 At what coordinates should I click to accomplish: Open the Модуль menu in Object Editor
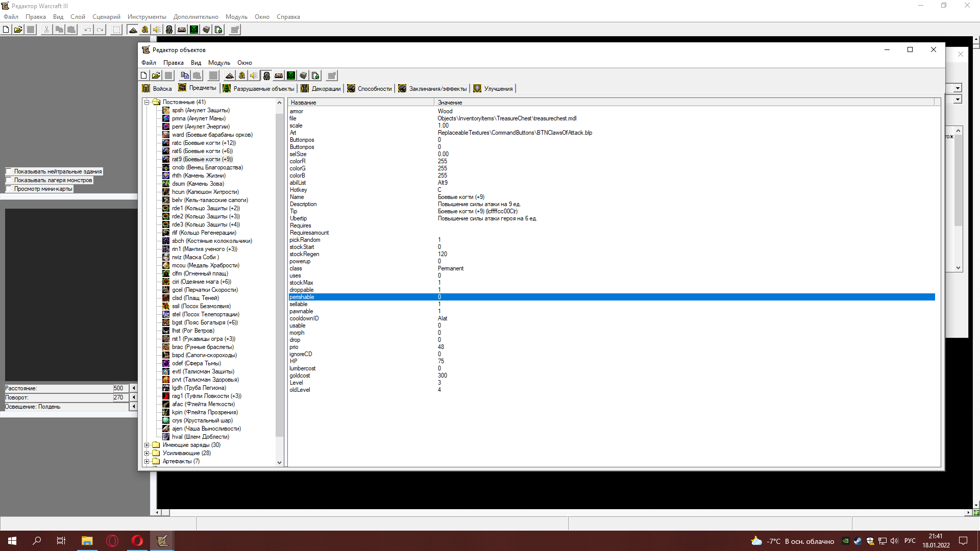click(219, 63)
